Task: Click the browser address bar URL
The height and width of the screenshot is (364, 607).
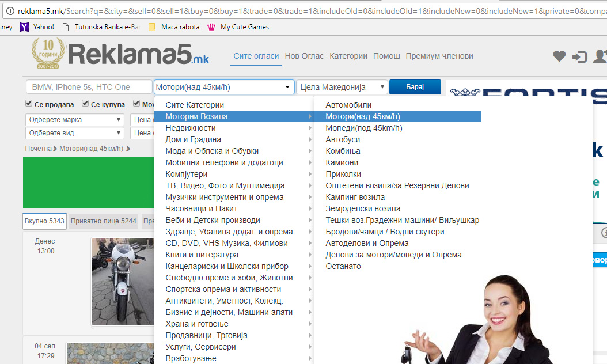Action: point(310,11)
